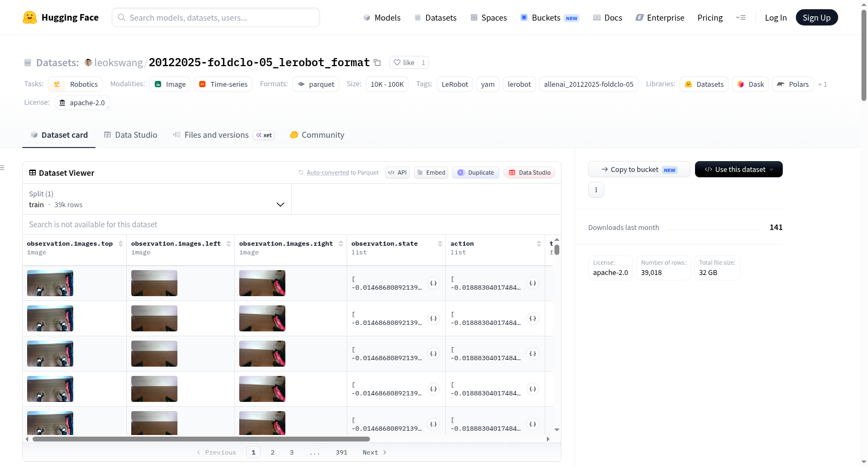This screenshot has height=467, width=868.
Task: Select the Polars library tag
Action: tap(793, 84)
